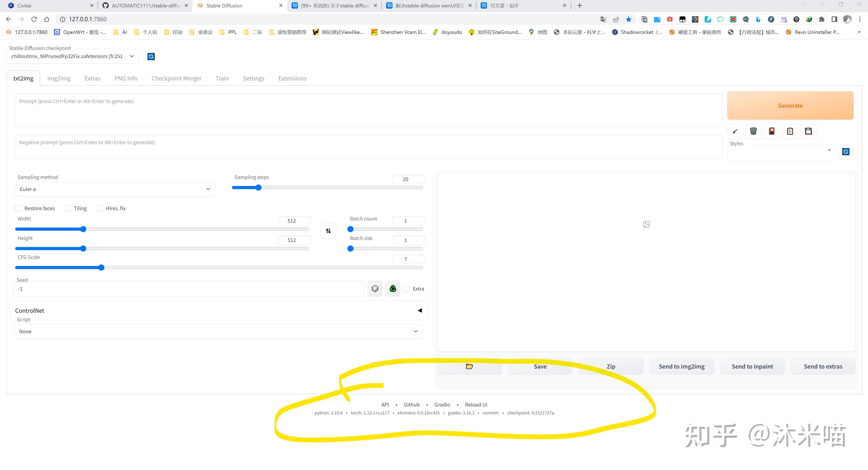
Task: Open the Script dropdown
Action: pyautogui.click(x=219, y=331)
